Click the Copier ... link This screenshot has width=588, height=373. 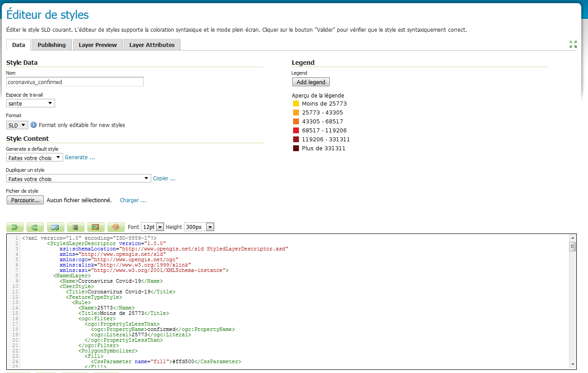point(164,178)
